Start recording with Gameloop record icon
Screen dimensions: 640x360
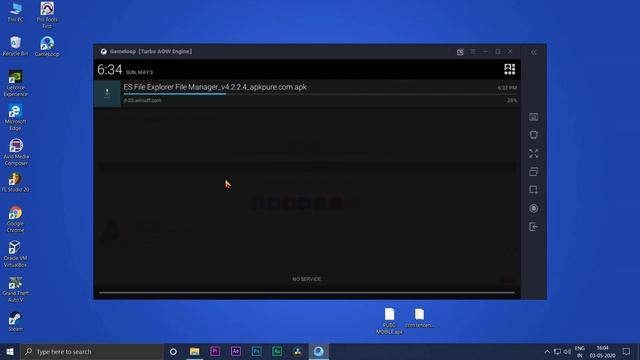pyautogui.click(x=533, y=208)
